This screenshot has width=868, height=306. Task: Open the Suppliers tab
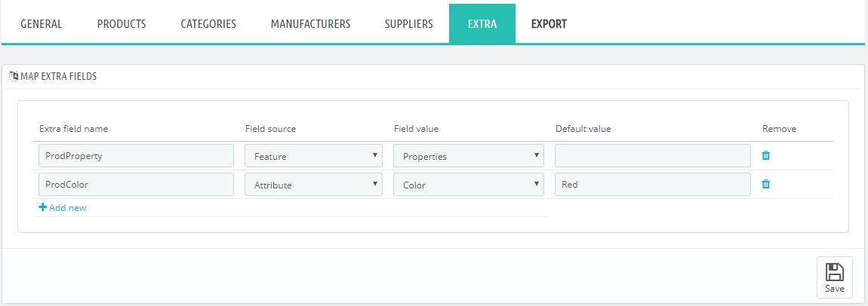pos(408,24)
